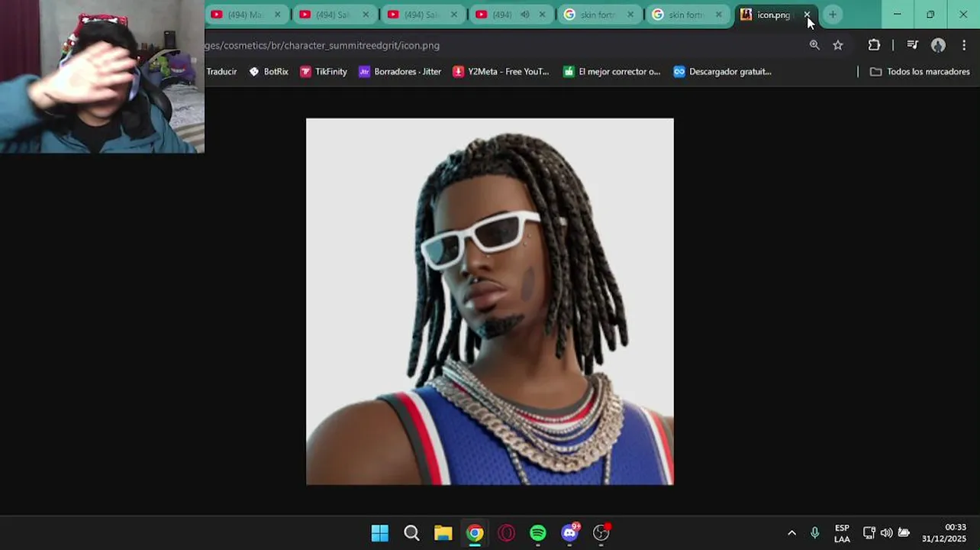980x550 pixels.
Task: Open taskbar Search
Action: 411,533
